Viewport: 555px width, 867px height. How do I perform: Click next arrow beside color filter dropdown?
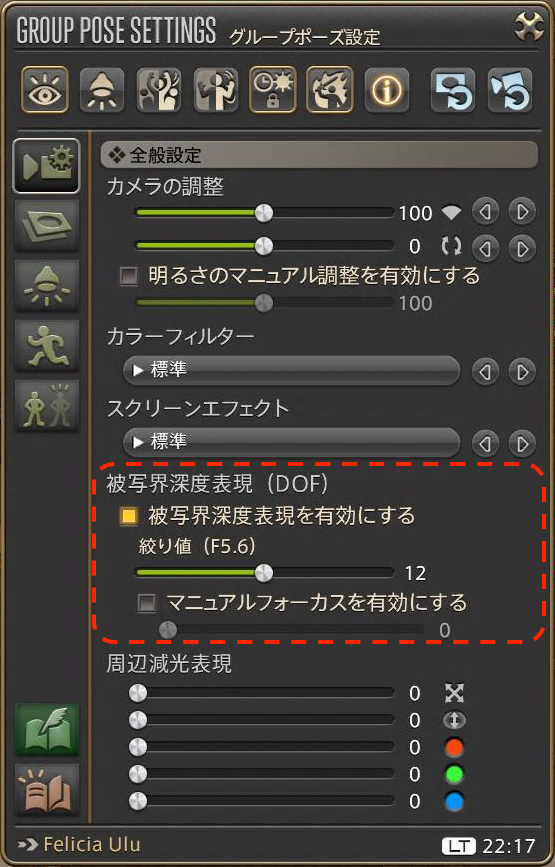[x=522, y=372]
